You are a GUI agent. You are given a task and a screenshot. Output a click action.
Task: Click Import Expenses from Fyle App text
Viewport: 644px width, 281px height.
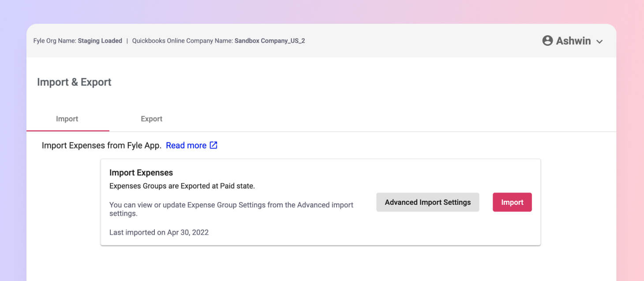[x=101, y=145]
